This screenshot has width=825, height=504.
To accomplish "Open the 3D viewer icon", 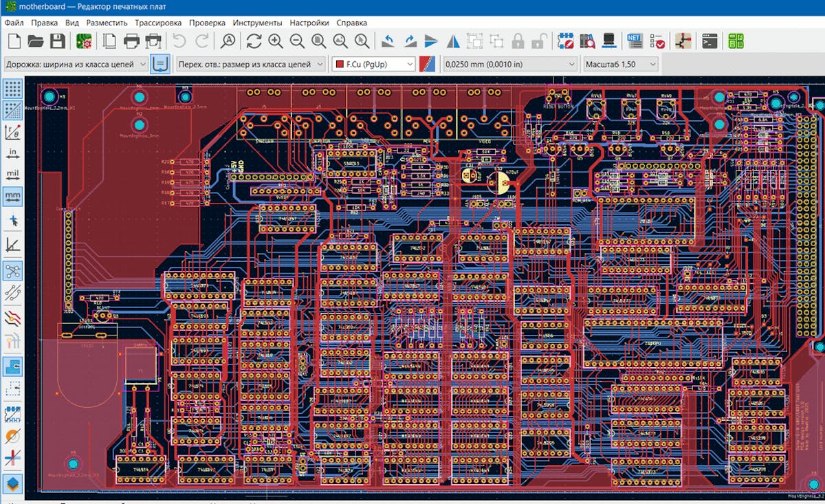I will coord(608,41).
